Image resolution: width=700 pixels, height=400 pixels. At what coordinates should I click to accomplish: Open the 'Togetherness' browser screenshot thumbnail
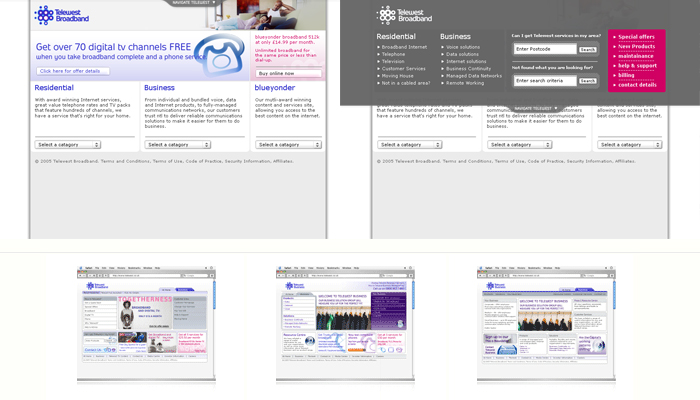[x=146, y=324]
